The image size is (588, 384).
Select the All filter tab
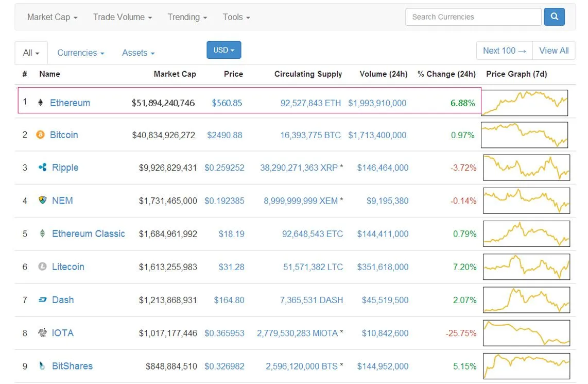(31, 53)
